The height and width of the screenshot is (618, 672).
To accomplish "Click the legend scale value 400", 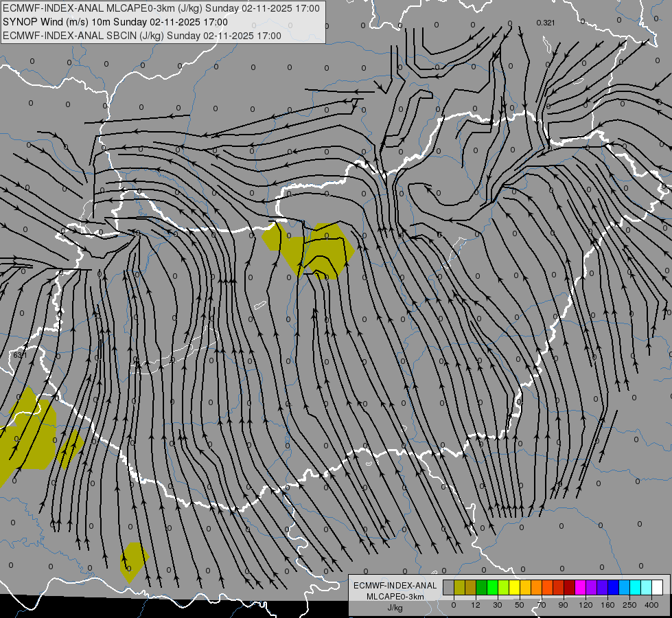I will [651, 605].
